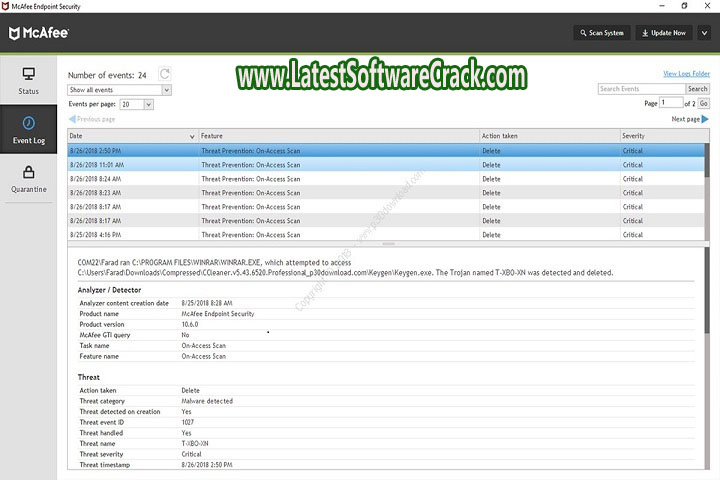This screenshot has width=720, height=480.
Task: Open the Quarantine section
Action: coord(28,179)
